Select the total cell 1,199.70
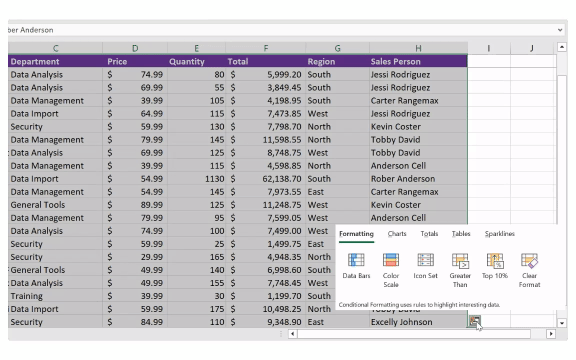The width and height of the screenshot is (576, 360). [x=266, y=296]
